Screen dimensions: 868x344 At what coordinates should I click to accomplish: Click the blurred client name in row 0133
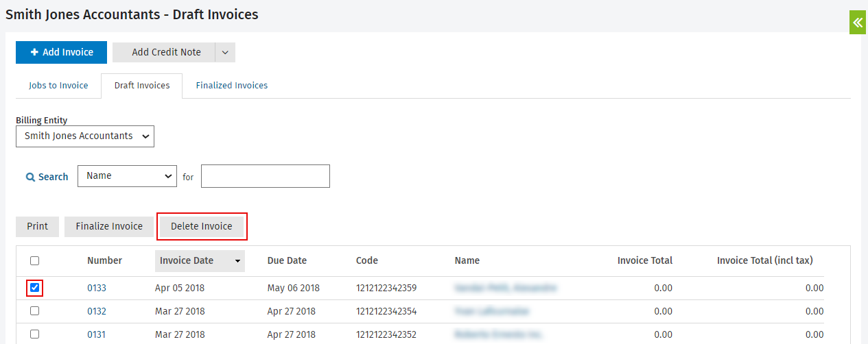coord(506,288)
